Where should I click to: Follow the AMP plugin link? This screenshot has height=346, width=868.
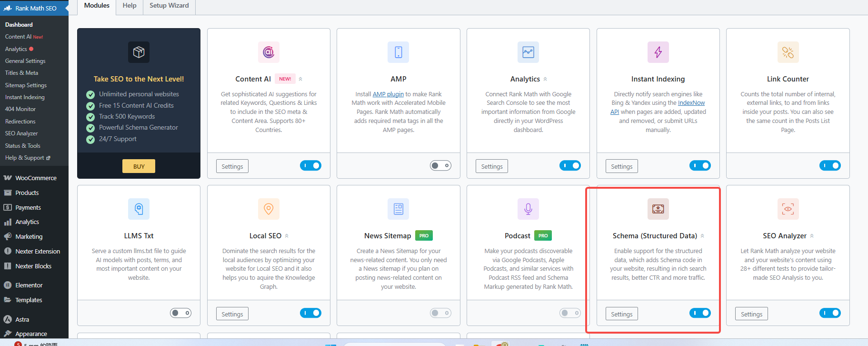pyautogui.click(x=388, y=94)
